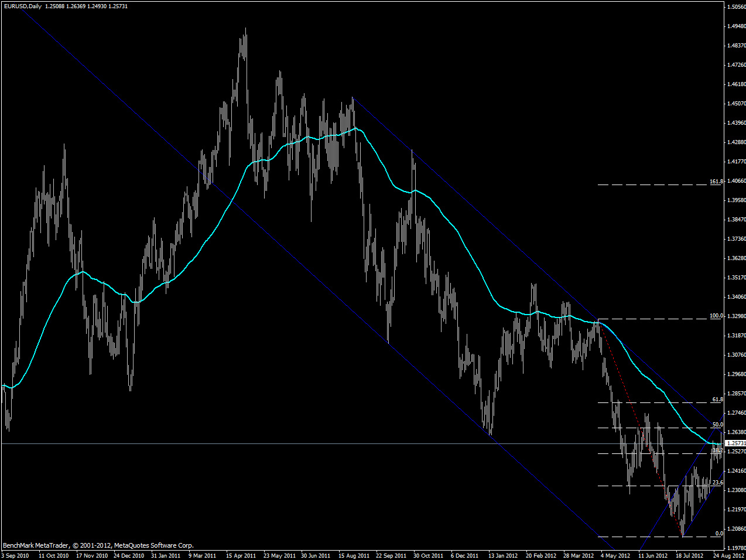The height and width of the screenshot is (560, 746).
Task: Select the 18 Jul 2012 date label
Action: click(x=690, y=556)
